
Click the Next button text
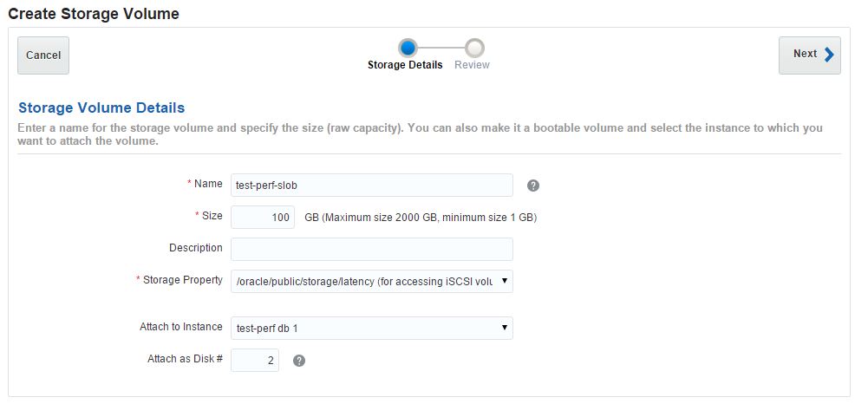[x=805, y=54]
